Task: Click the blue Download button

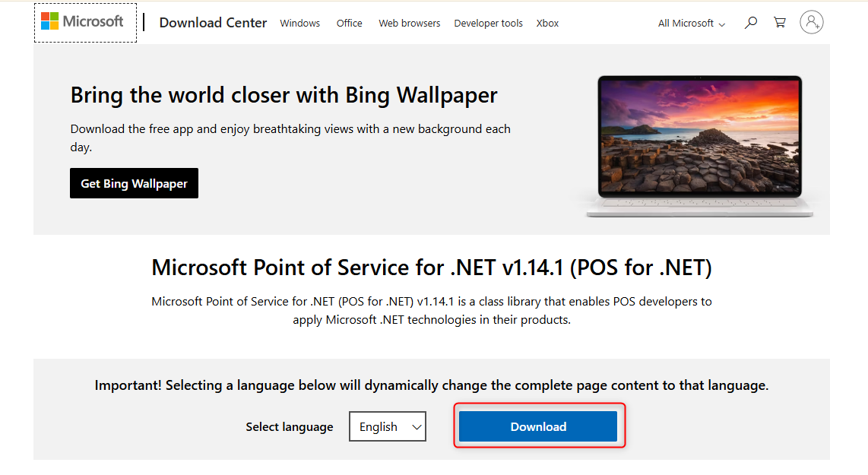Action: [538, 426]
